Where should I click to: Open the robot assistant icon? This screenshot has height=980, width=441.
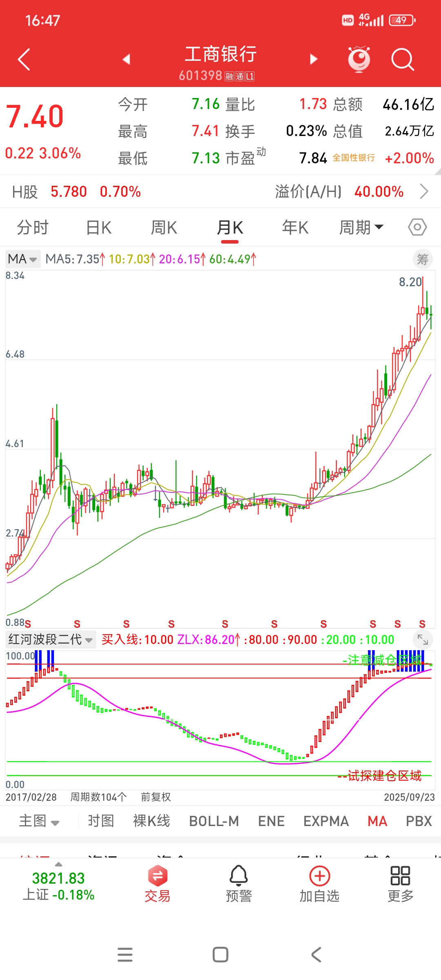click(x=359, y=59)
